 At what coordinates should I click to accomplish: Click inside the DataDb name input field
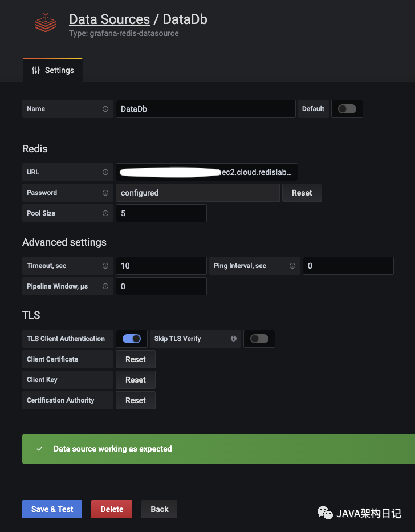(205, 109)
